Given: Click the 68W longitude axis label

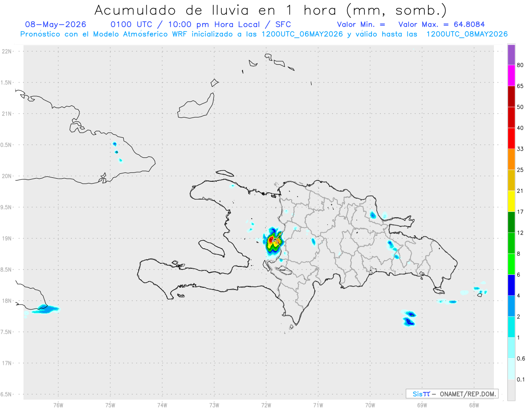Looking at the screenshot, I should click(473, 405).
